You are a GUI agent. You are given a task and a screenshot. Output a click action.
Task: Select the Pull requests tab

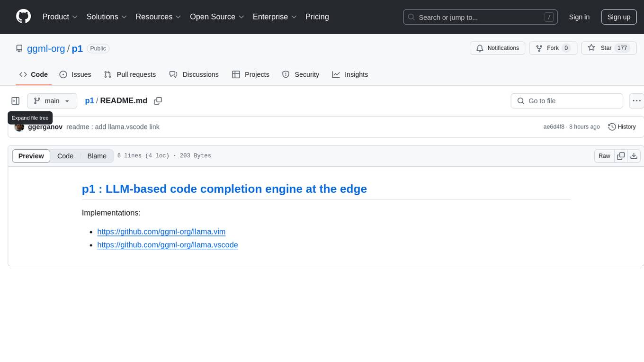click(x=130, y=74)
